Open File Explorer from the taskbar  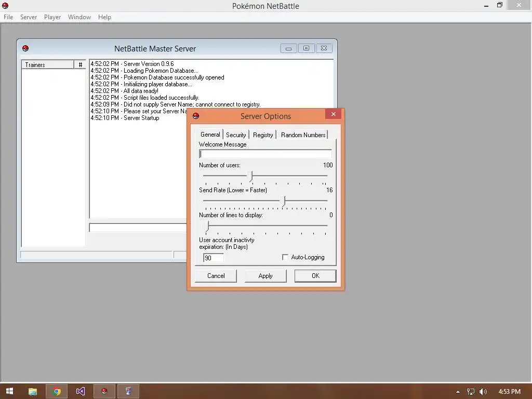point(33,391)
